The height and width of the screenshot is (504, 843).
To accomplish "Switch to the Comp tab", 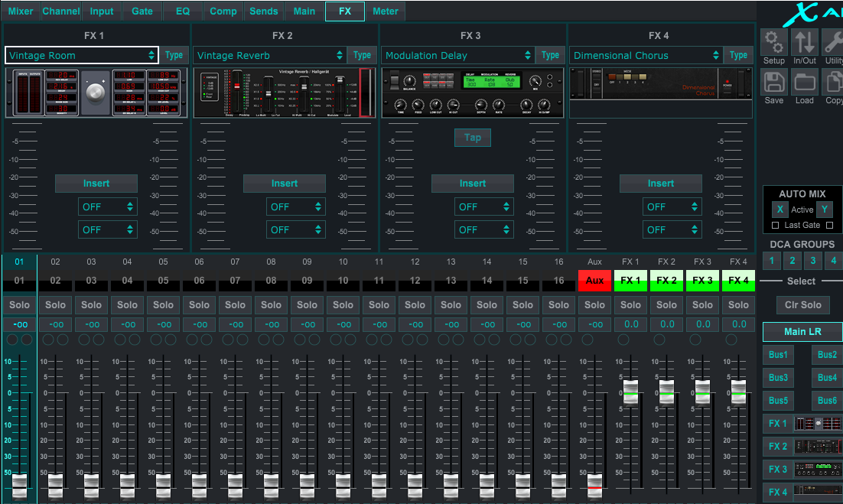I will click(x=223, y=11).
